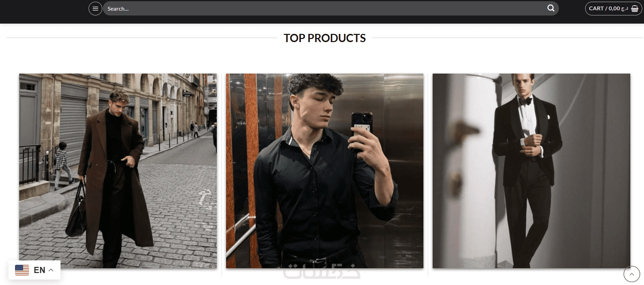Open the hamburger menu
This screenshot has height=285, width=644.
95,9
